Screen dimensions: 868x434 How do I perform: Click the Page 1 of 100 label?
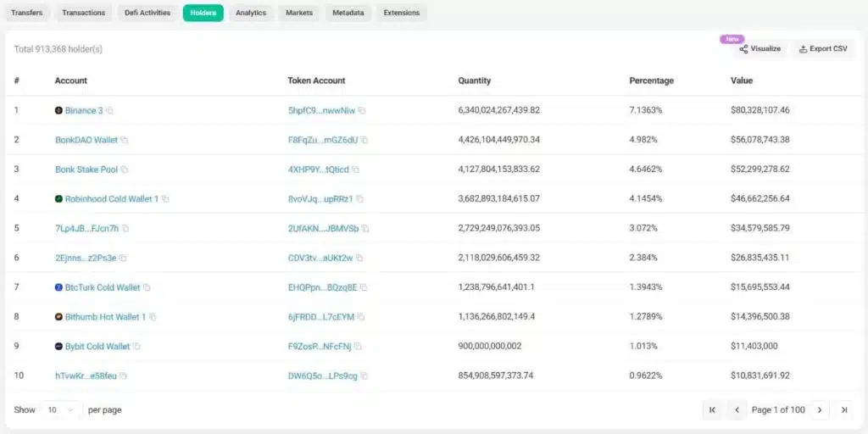778,410
